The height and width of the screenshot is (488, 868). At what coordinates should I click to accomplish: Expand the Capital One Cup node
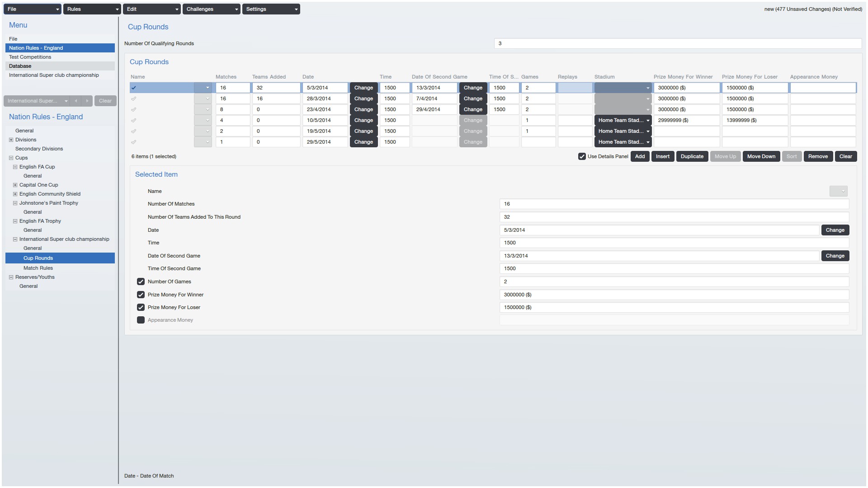coord(15,185)
